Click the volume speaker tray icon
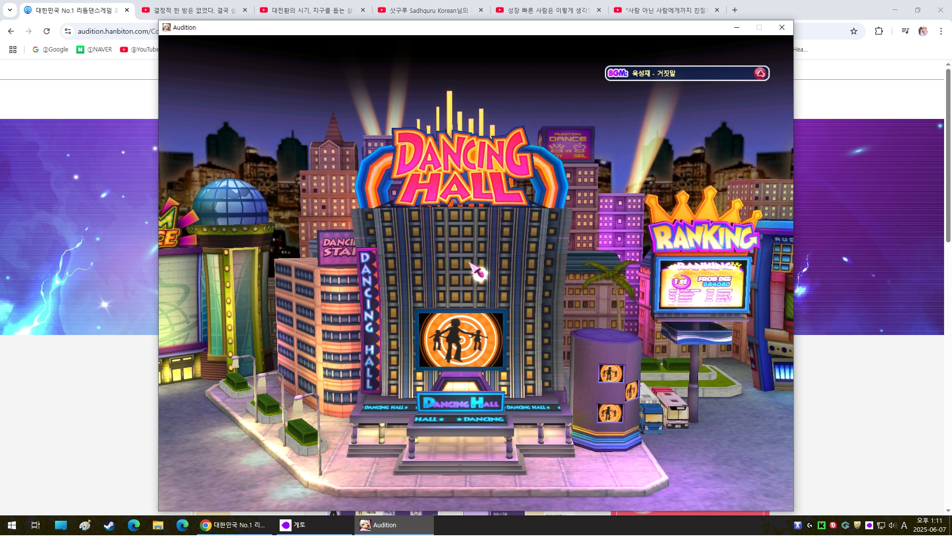 892,525
